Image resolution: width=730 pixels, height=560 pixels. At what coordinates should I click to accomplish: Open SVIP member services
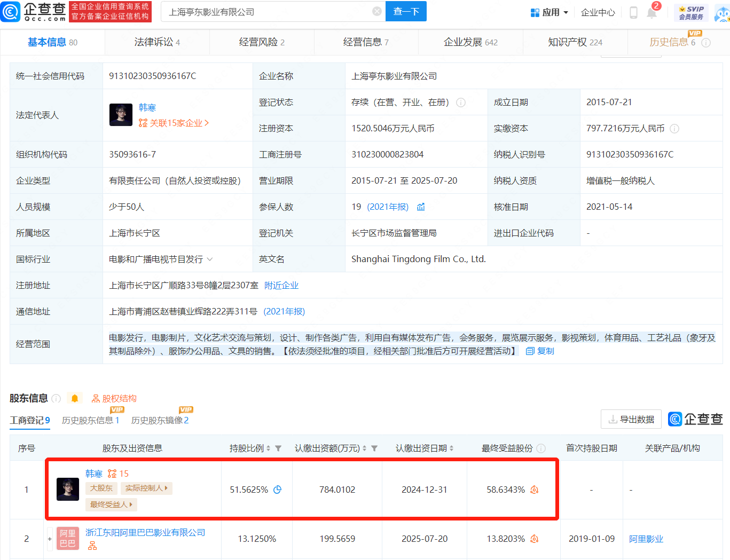coord(691,12)
